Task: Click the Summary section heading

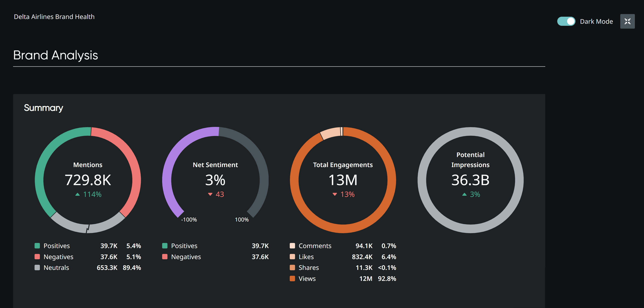Action: (44, 108)
